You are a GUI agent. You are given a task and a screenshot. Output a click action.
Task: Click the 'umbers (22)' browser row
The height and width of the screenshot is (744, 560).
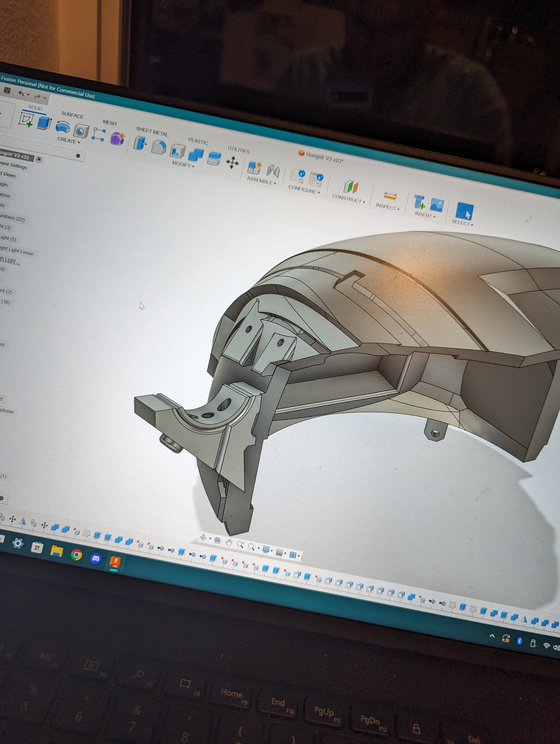(x=12, y=218)
